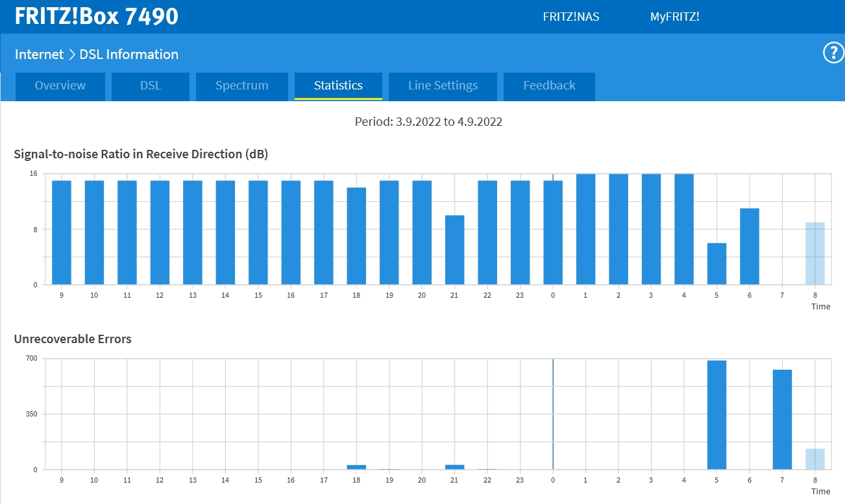
Task: Open the DSL tab
Action: pos(151,86)
